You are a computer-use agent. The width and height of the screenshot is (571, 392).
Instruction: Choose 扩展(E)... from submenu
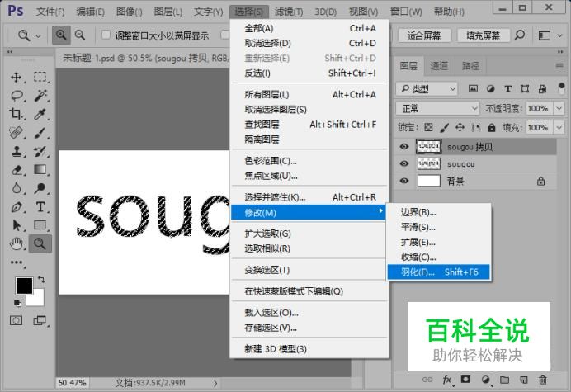coord(439,242)
